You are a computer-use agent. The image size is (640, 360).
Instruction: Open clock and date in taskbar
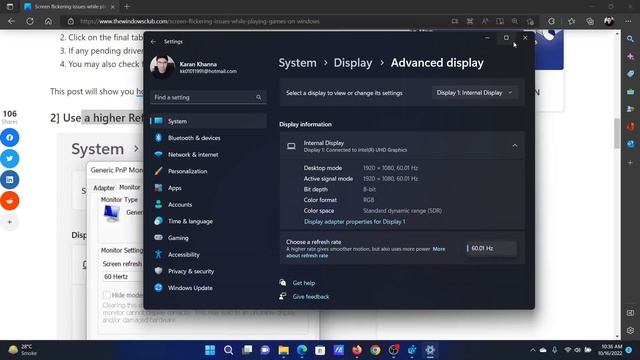[610, 350]
